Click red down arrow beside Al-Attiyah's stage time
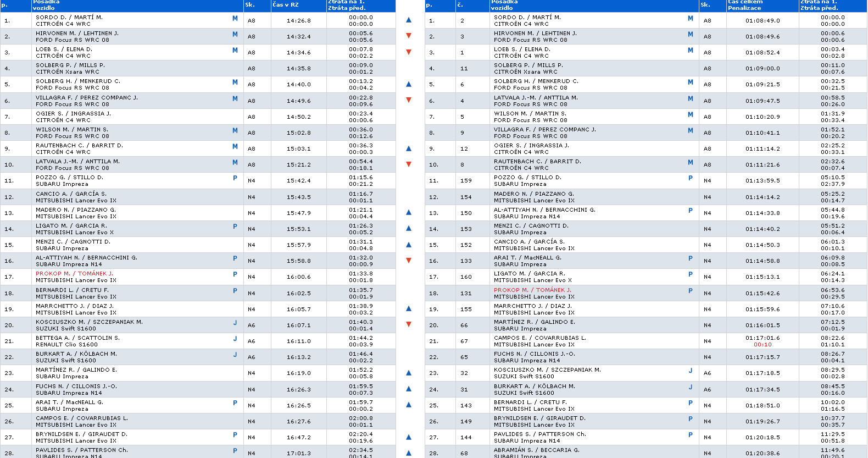The image size is (868, 458). (x=408, y=261)
